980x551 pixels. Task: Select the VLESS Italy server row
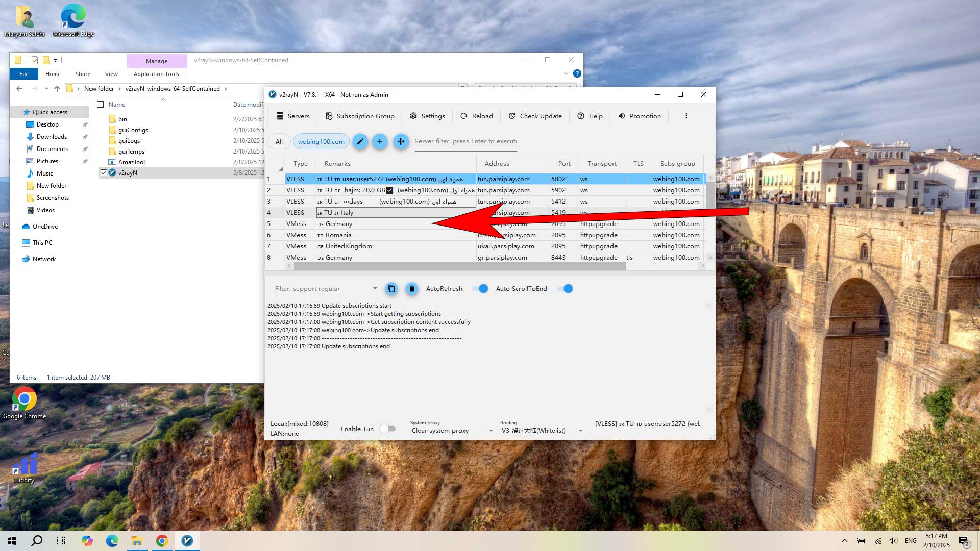pyautogui.click(x=484, y=213)
